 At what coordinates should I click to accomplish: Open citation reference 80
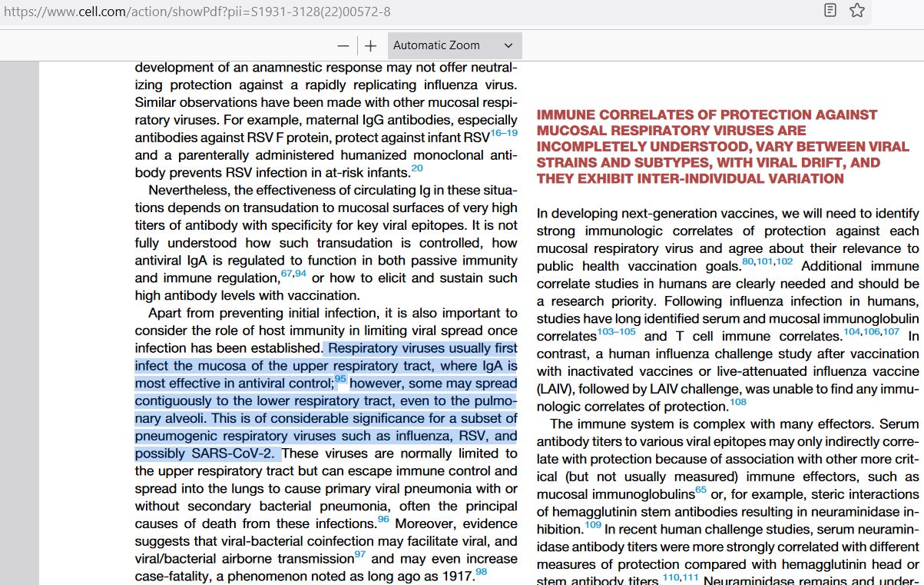point(748,261)
